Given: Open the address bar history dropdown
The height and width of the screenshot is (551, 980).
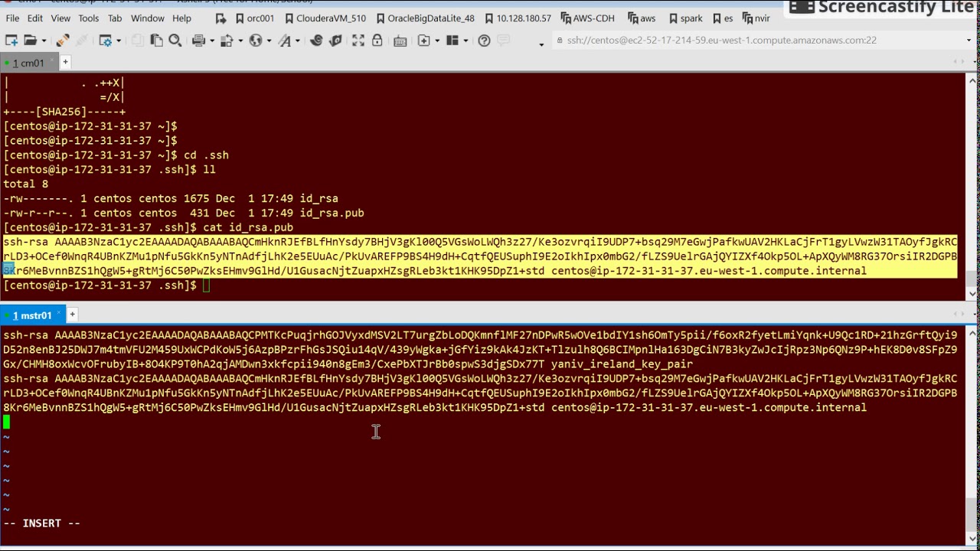Looking at the screenshot, I should (x=969, y=41).
